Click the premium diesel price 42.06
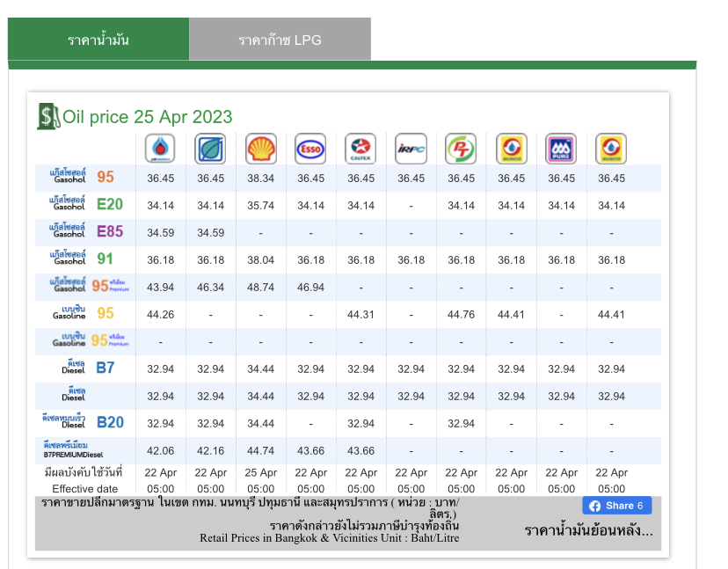Screen dimensions: 728x569 (x=160, y=451)
